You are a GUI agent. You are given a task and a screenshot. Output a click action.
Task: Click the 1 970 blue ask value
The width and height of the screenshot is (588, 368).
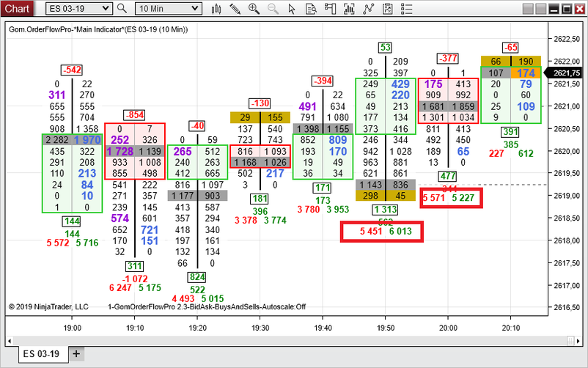(87, 140)
